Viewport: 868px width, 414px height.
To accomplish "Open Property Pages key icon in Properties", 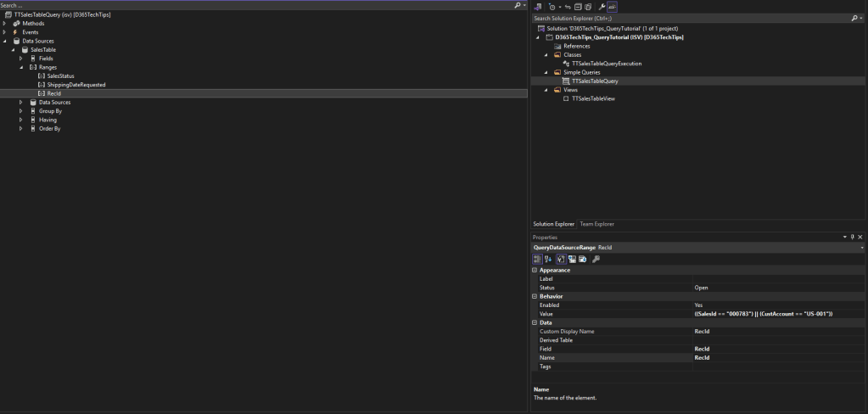I will (x=596, y=259).
